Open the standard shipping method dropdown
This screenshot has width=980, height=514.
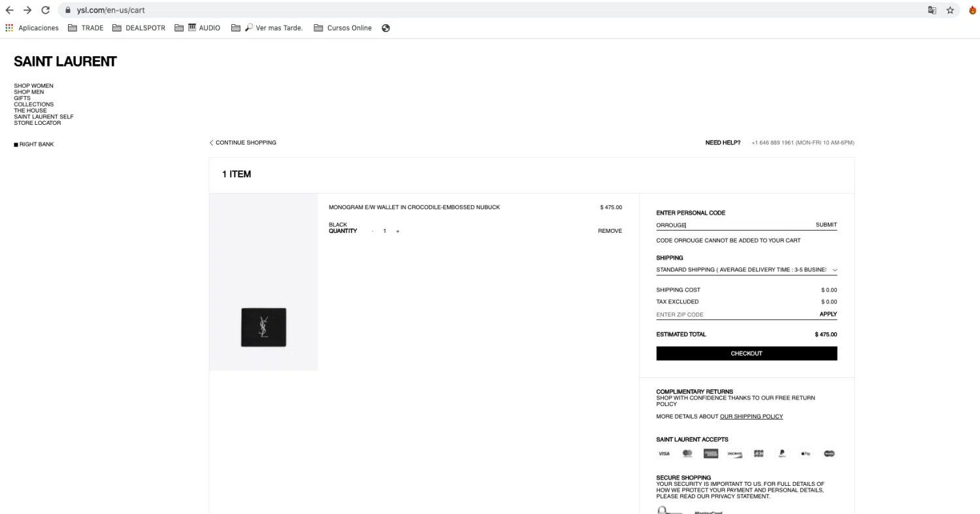747,269
